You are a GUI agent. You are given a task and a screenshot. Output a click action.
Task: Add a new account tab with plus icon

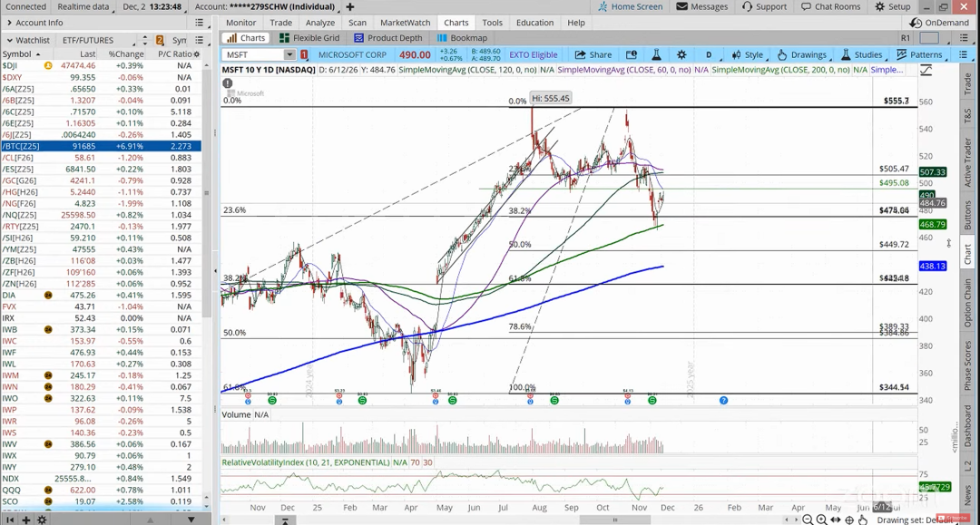pos(350,7)
